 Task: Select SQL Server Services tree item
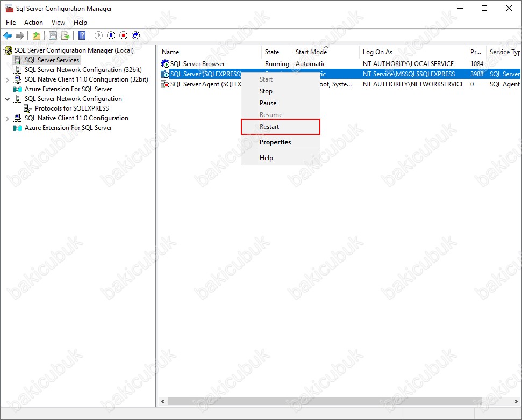pyautogui.click(x=52, y=60)
